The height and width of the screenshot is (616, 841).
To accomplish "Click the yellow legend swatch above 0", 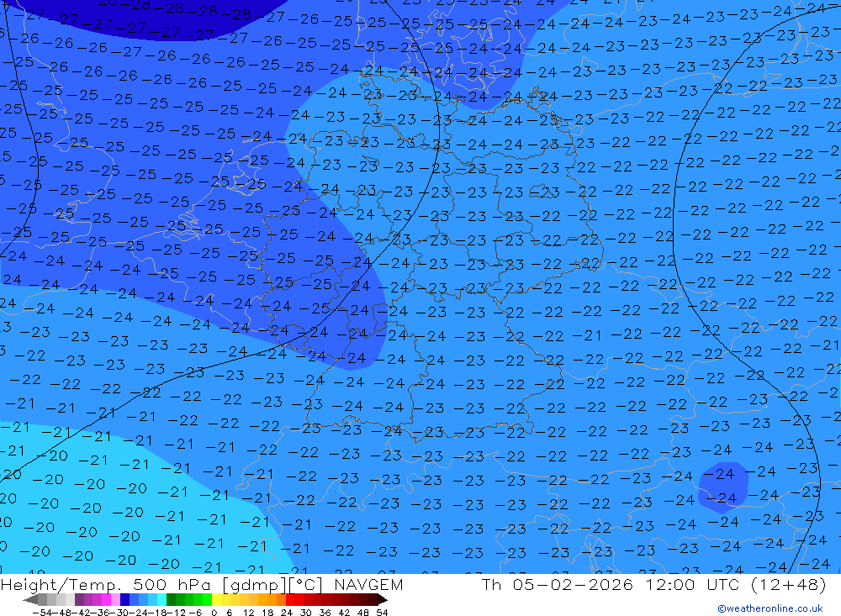I will pyautogui.click(x=217, y=600).
